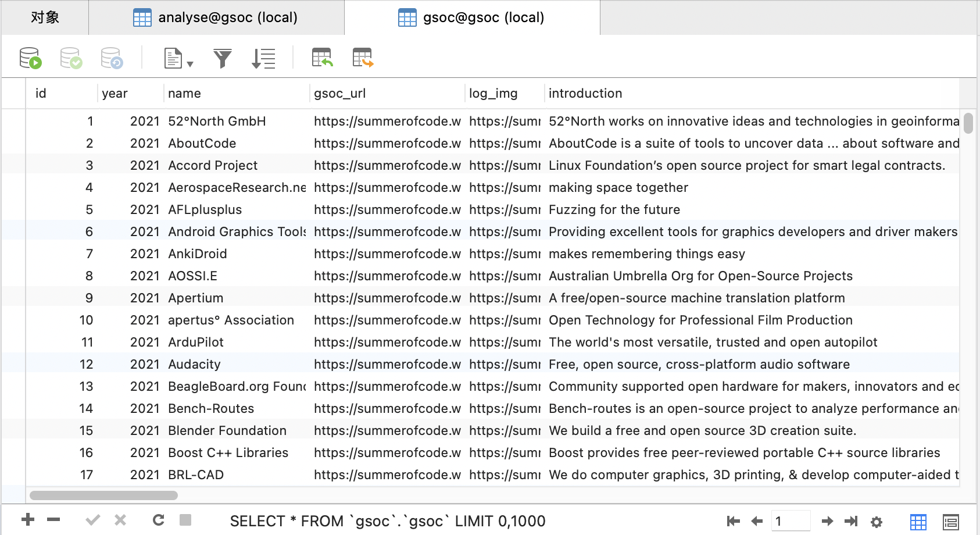Screen dimensions: 980x535
Task: Click introduction 'making space together'
Action: (x=618, y=187)
